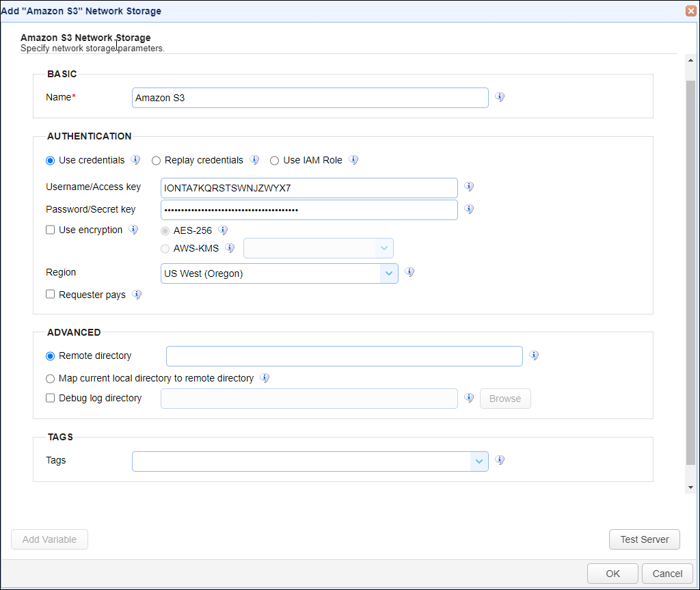Select the Use credentials radio button
700x590 pixels.
pos(51,161)
